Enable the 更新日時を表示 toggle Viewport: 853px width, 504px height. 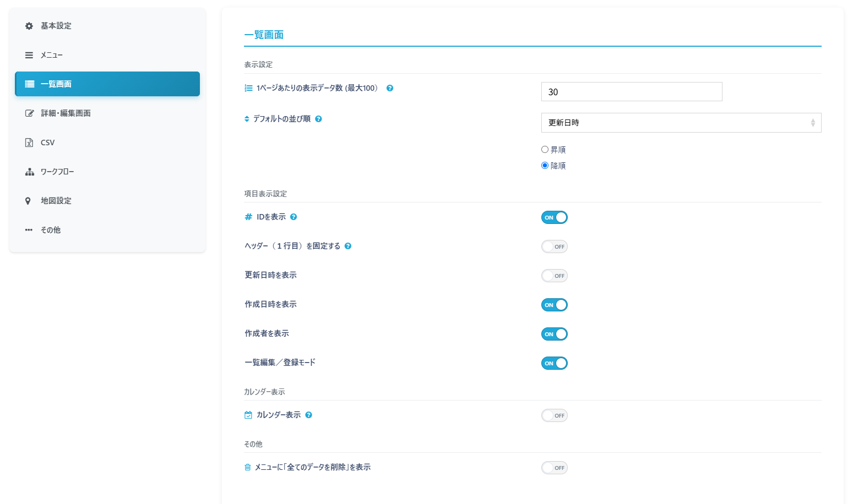(x=554, y=276)
